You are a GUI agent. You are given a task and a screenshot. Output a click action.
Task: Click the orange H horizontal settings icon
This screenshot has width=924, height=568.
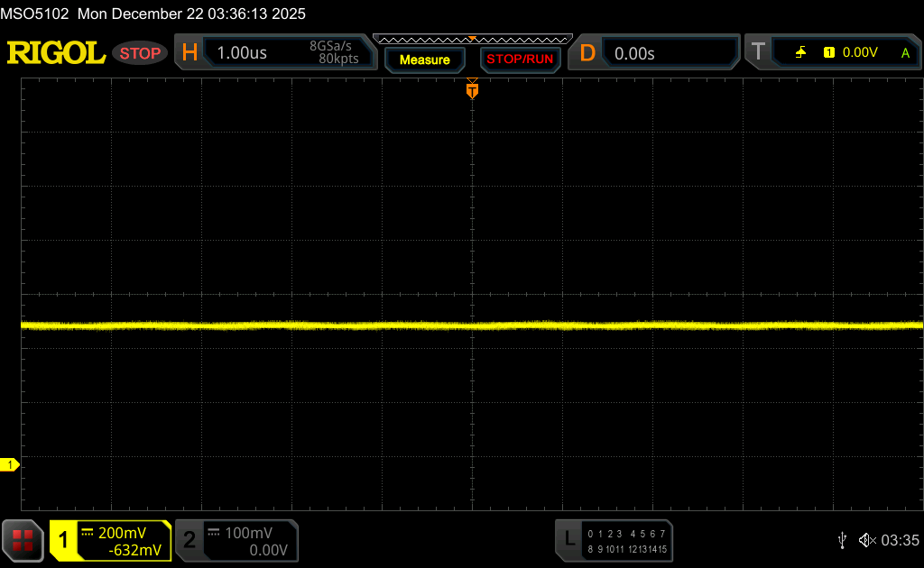point(189,53)
